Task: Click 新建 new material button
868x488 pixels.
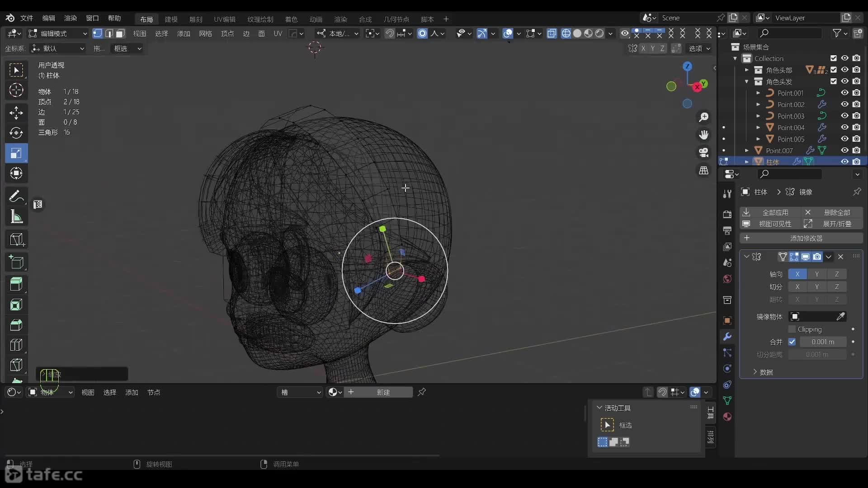Action: (x=379, y=392)
